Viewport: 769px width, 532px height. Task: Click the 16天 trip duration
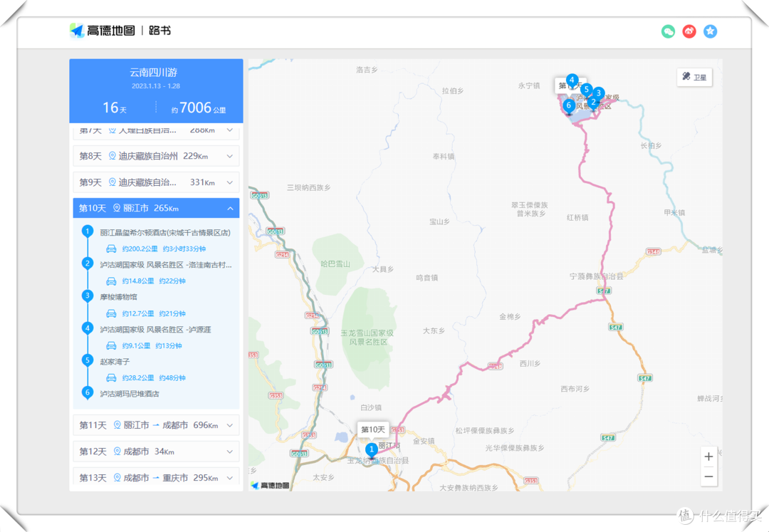(x=114, y=108)
